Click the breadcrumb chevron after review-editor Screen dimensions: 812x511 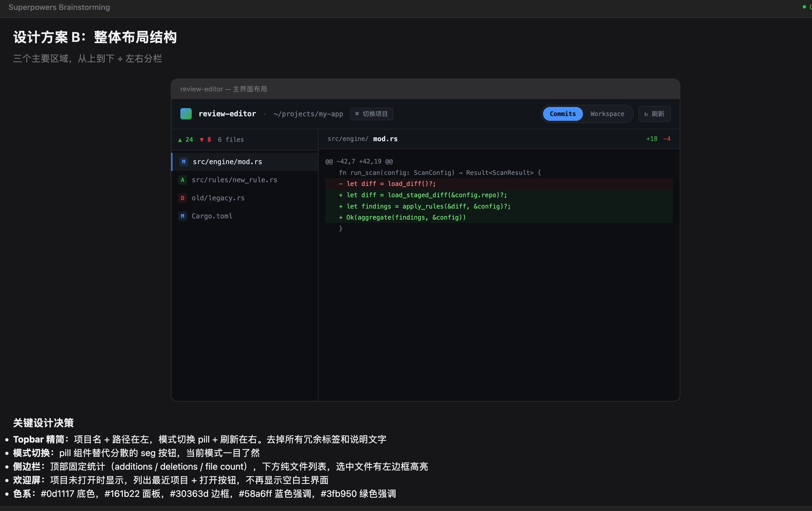click(265, 114)
